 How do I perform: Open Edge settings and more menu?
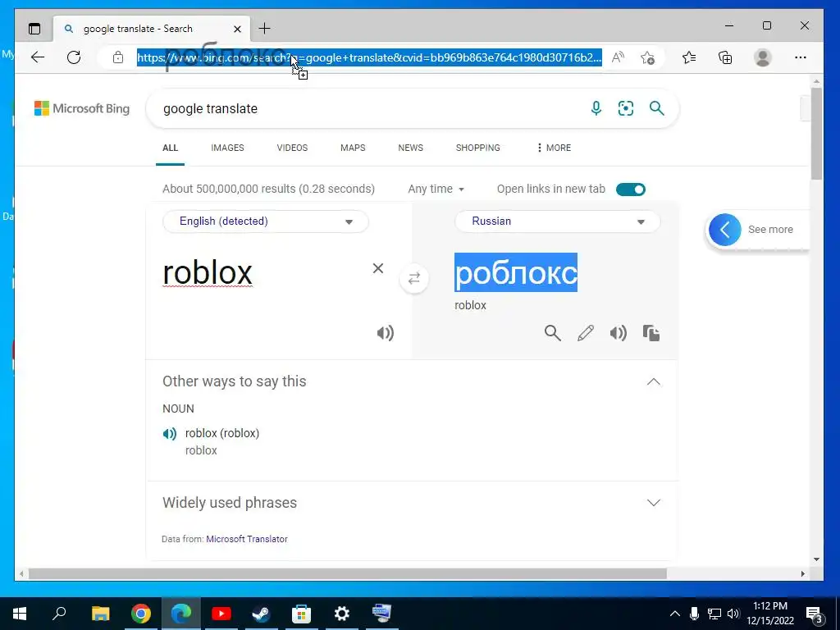[801, 57]
